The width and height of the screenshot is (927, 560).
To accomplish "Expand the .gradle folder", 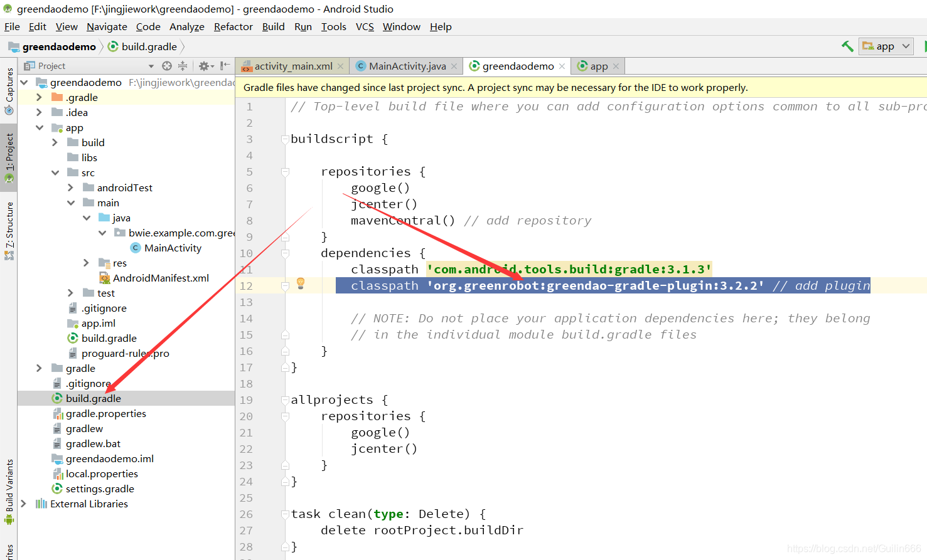I will click(x=39, y=97).
